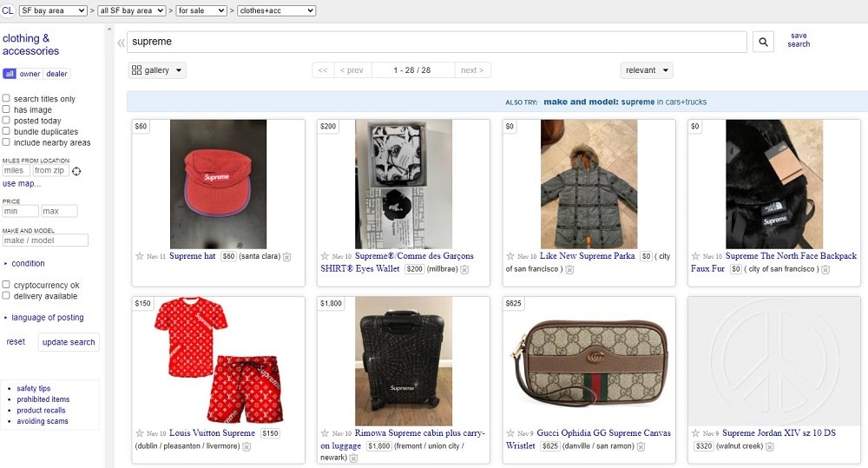This screenshot has width=868, height=468.
Task: Star the Like New Supreme Parka listing
Action: point(510,256)
